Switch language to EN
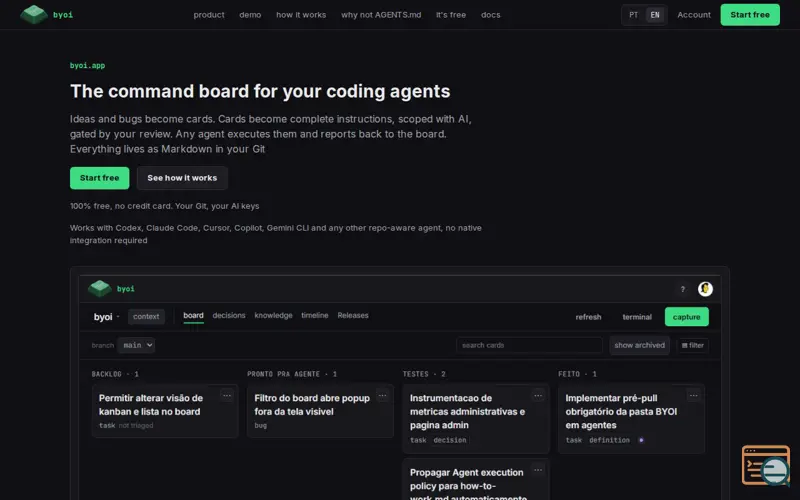Screen dimensions: 800x500 tap(655, 15)
